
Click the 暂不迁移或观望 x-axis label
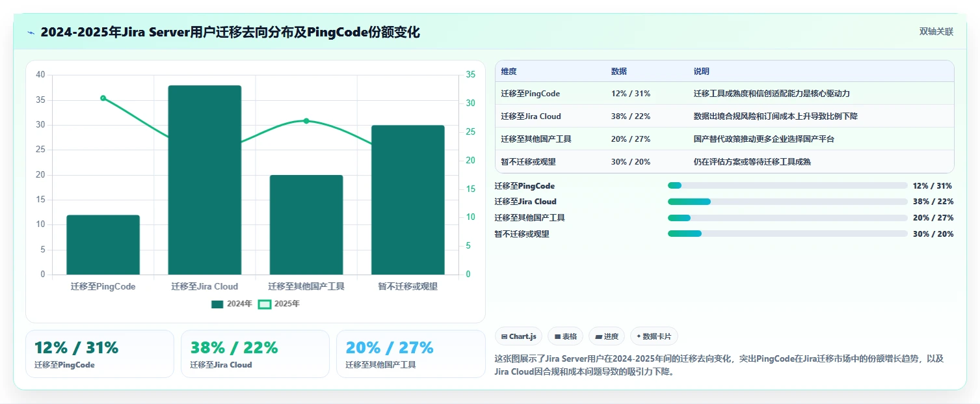pyautogui.click(x=408, y=286)
